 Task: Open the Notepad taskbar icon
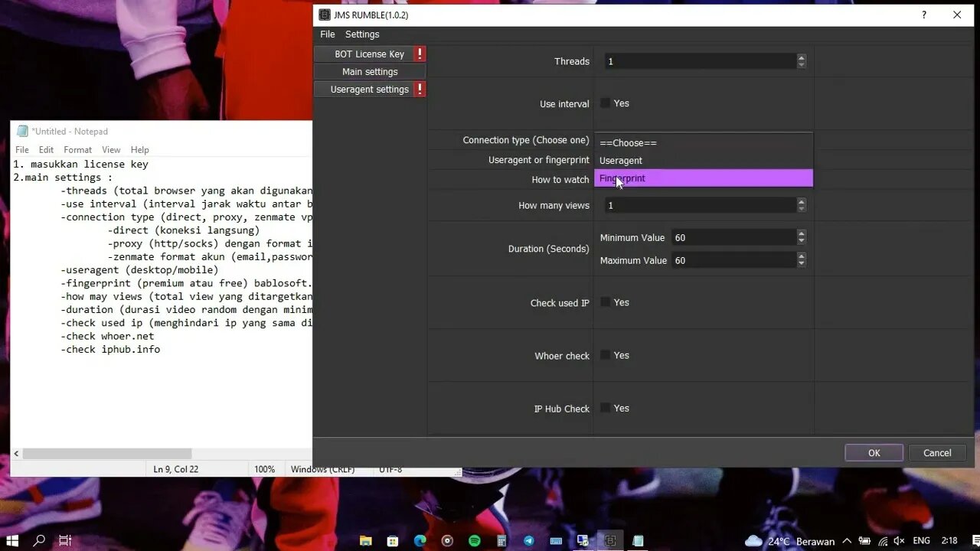pyautogui.click(x=638, y=540)
